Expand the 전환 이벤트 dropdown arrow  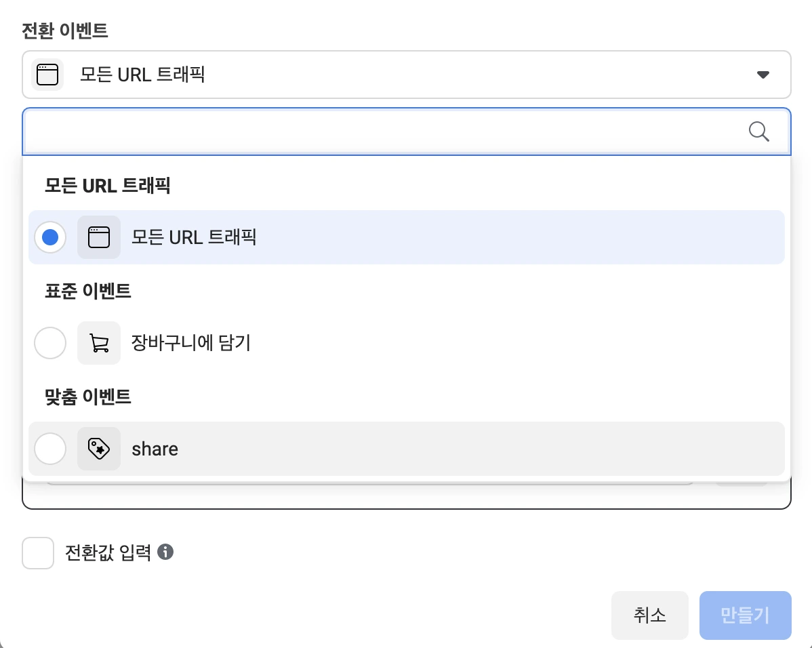(763, 75)
